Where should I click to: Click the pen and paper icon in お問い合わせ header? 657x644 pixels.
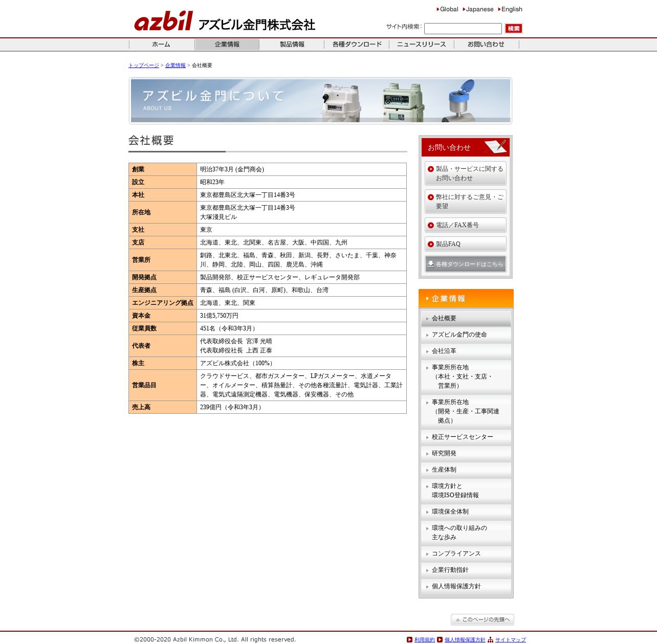[x=495, y=146]
